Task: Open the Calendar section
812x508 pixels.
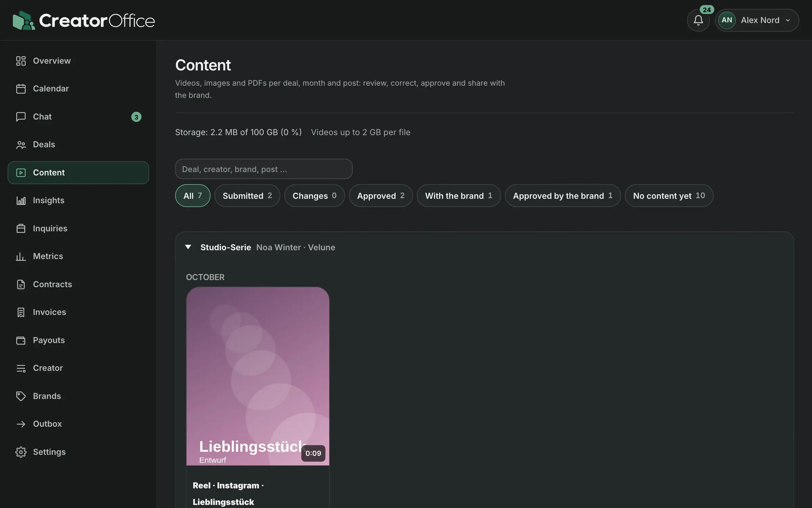Action: point(78,89)
